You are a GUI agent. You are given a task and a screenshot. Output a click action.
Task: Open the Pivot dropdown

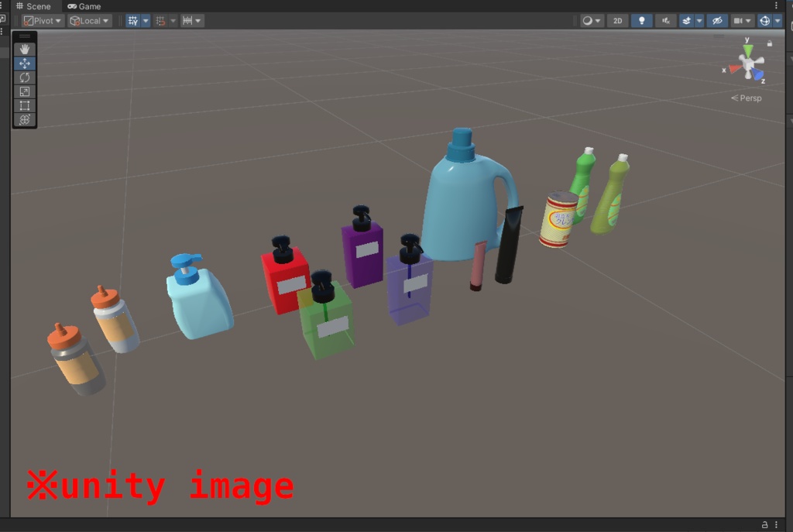43,21
